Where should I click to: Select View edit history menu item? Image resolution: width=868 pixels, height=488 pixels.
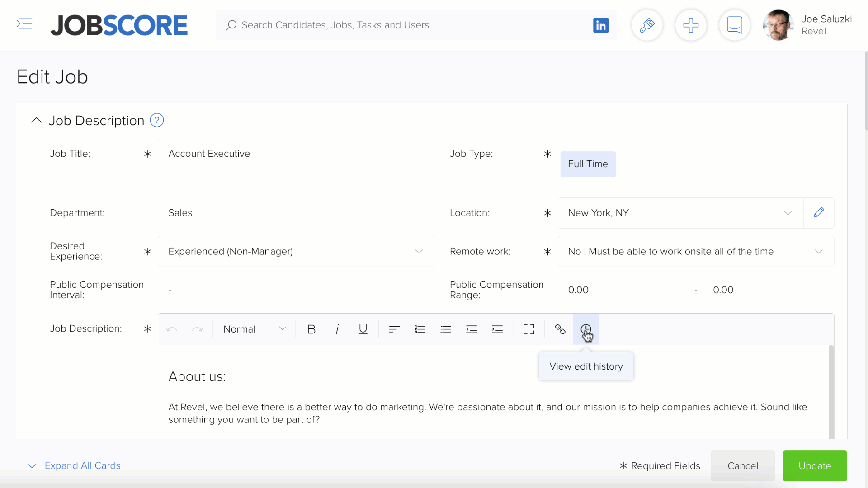click(x=585, y=366)
